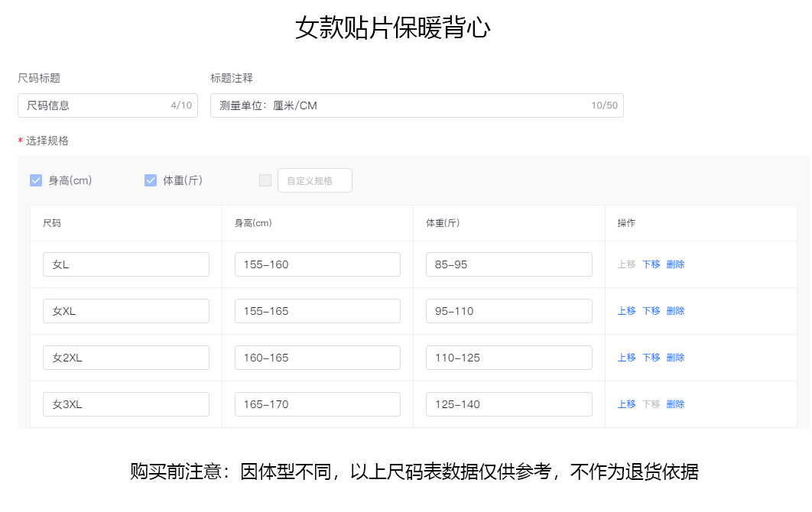The width and height of the screenshot is (812, 512).
Task: Uncheck the 身高(cm) checkbox
Action: coord(36,180)
